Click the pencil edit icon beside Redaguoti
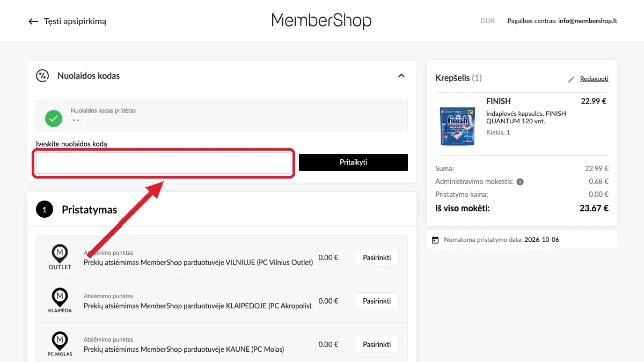 point(572,79)
